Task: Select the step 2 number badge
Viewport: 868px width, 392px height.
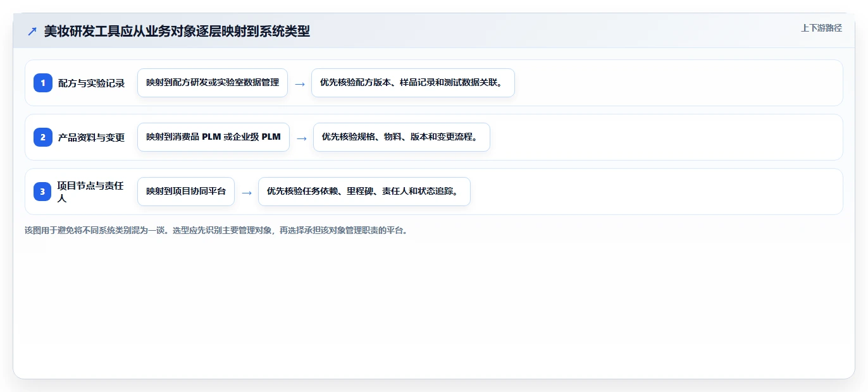Action: pyautogui.click(x=43, y=137)
